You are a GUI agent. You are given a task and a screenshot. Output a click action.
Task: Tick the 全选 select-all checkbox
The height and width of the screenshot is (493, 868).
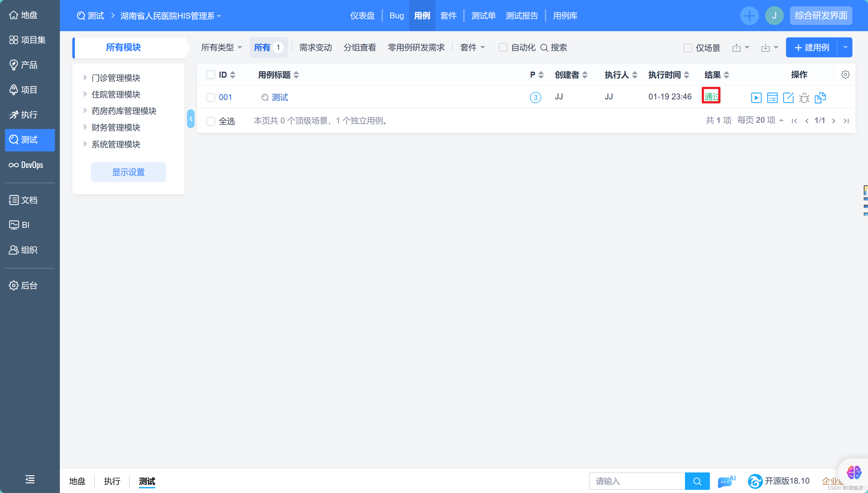(211, 121)
